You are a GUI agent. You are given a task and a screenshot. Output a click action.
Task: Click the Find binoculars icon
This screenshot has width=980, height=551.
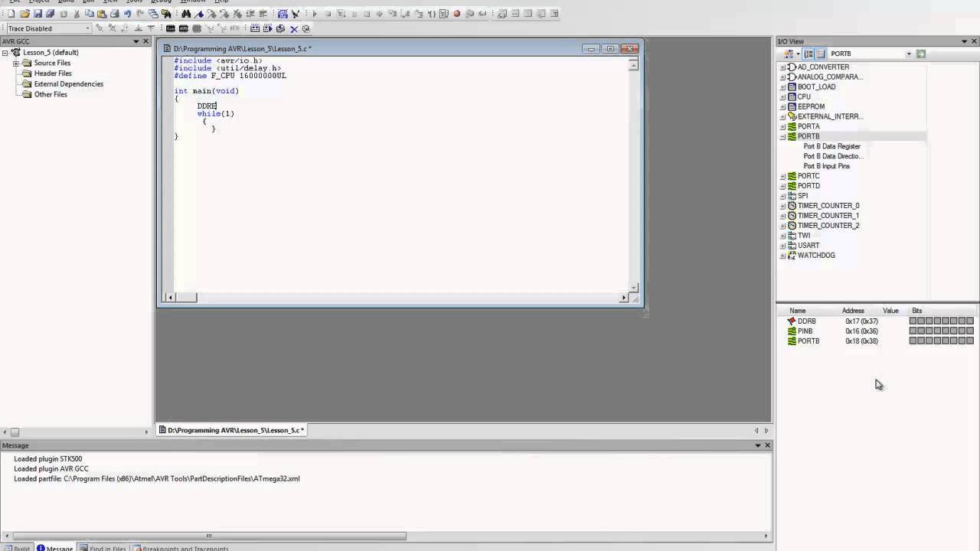pos(186,14)
